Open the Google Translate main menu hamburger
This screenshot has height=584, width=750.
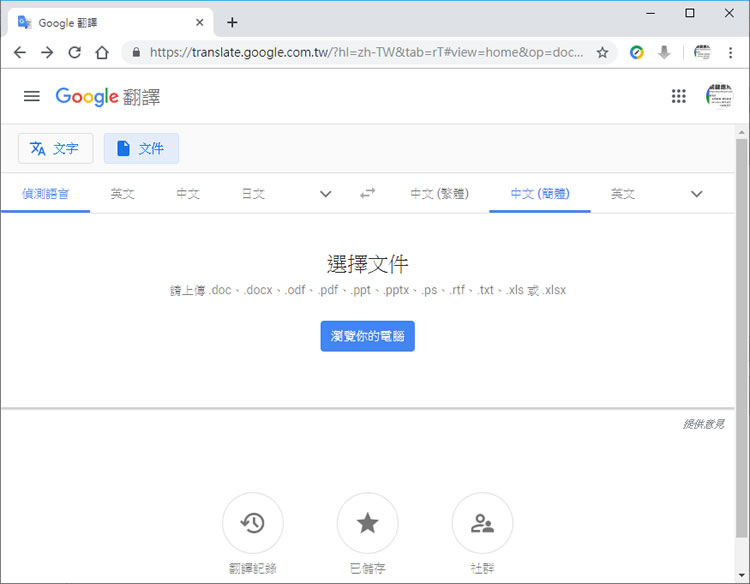click(x=32, y=96)
